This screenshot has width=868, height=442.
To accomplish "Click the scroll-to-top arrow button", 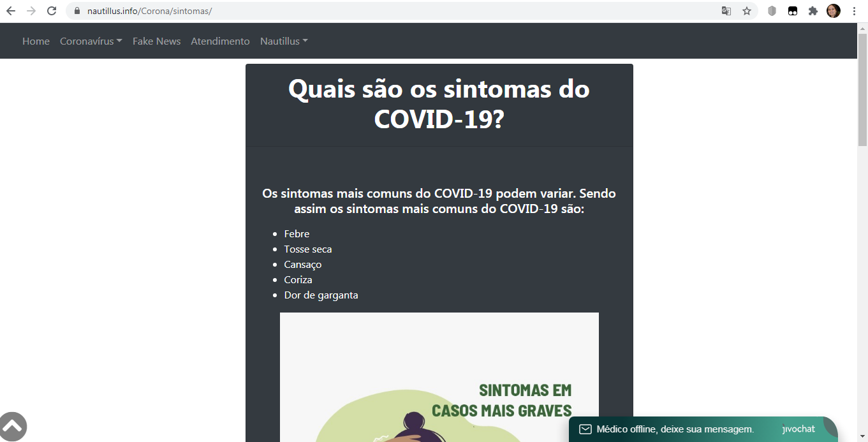I will (x=13, y=426).
